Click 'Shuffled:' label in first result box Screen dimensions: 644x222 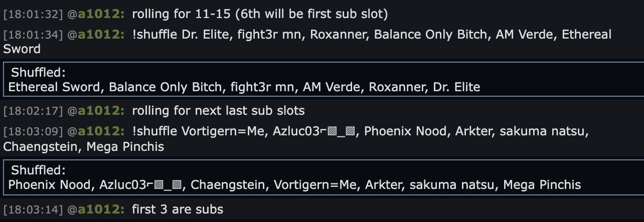coord(39,72)
